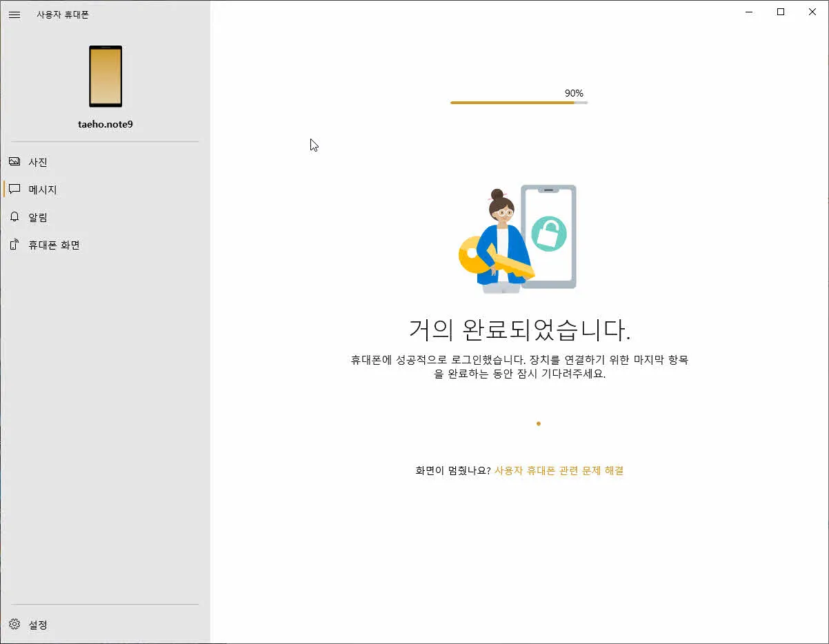The width and height of the screenshot is (829, 644).
Task: Select the taeho.note9 phone thumbnail
Action: coord(105,77)
